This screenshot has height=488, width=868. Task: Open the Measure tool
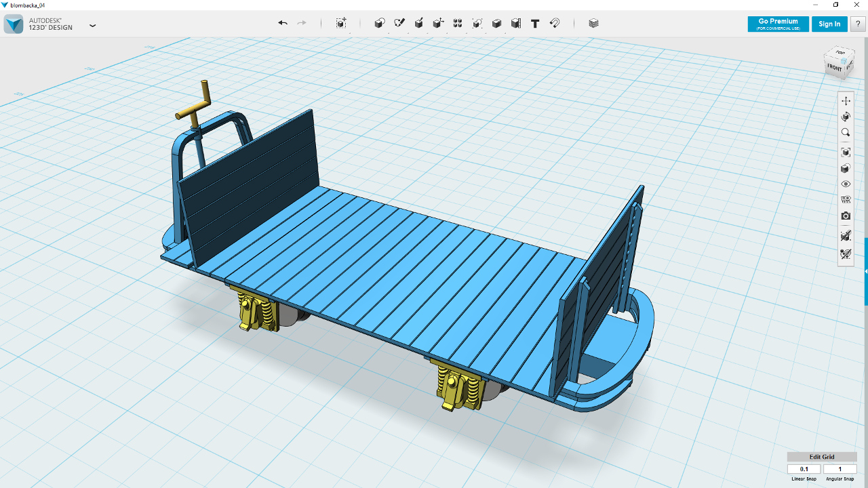click(516, 23)
